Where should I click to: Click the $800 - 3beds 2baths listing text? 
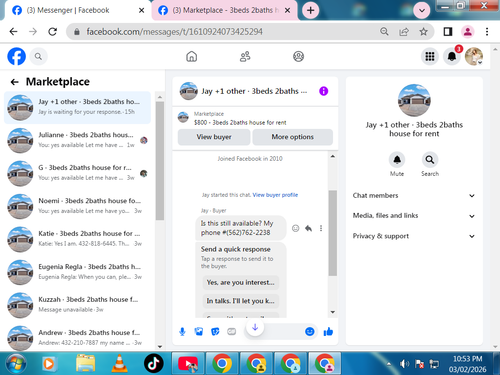coord(240,123)
